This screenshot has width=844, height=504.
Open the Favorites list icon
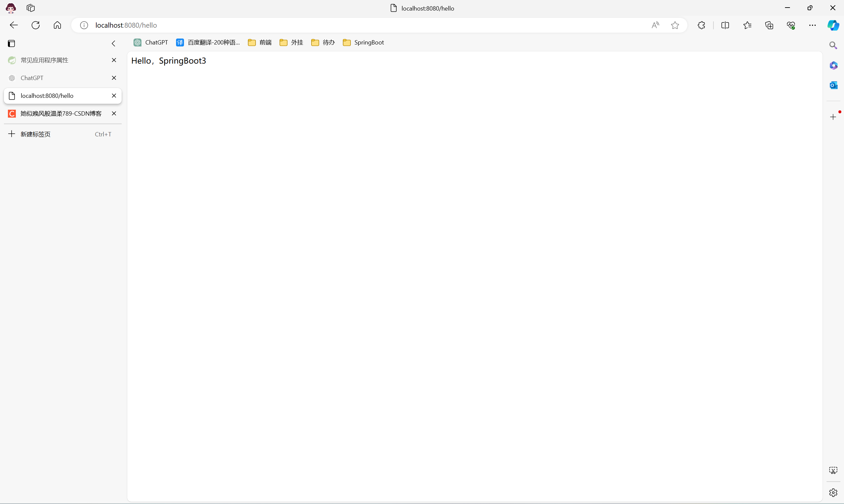point(747,25)
